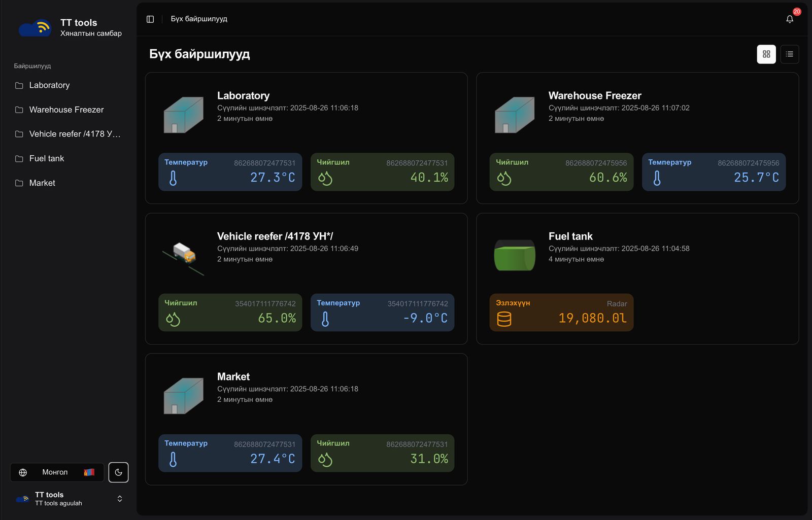The image size is (812, 520).
Task: Switch to list view layout
Action: [x=789, y=54]
